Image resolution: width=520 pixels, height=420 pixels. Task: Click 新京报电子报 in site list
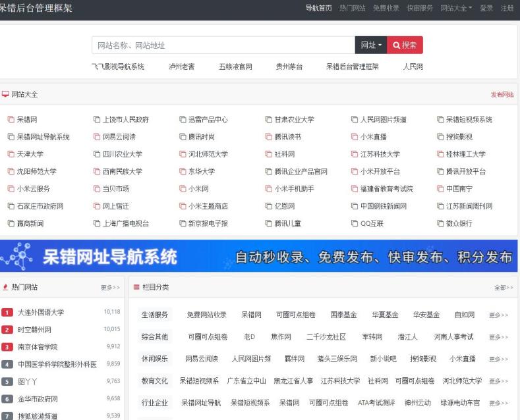pos(208,223)
